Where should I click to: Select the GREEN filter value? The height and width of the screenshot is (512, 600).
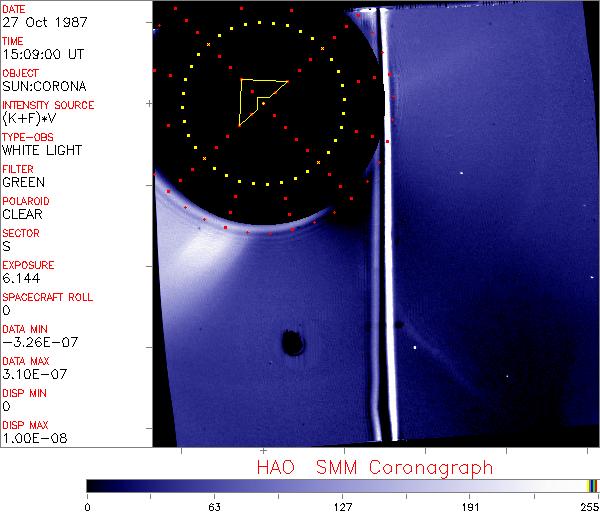tap(23, 182)
